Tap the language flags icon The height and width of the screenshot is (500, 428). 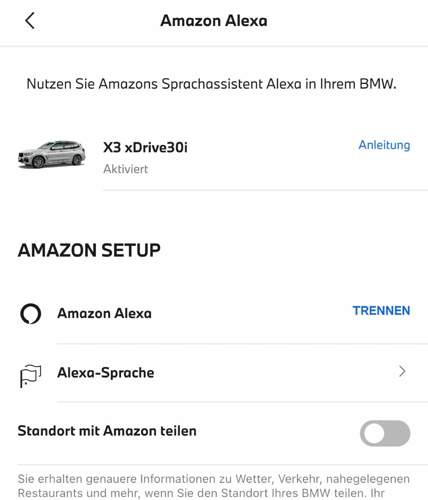[30, 376]
